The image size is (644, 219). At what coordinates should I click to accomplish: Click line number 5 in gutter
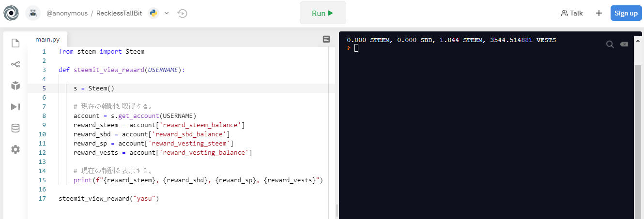click(x=44, y=88)
